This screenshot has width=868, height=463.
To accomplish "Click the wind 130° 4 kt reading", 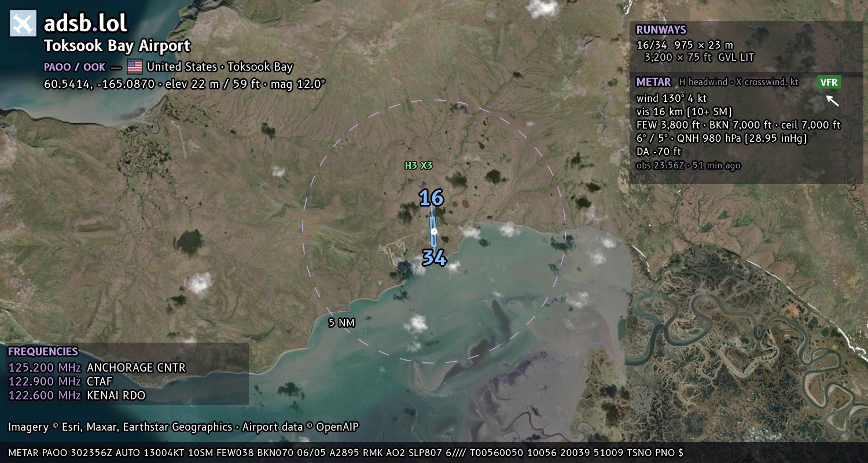I will click(x=671, y=98).
